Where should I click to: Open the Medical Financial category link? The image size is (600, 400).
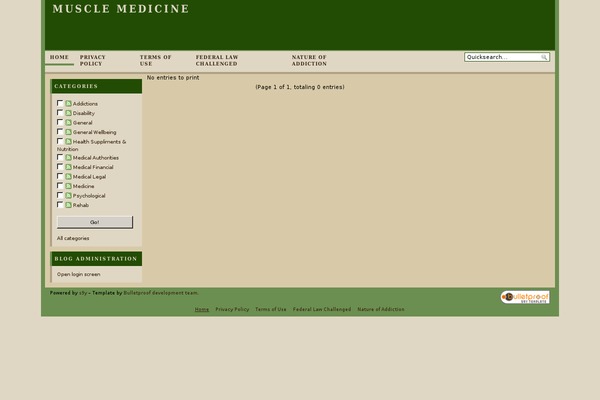[x=93, y=167]
